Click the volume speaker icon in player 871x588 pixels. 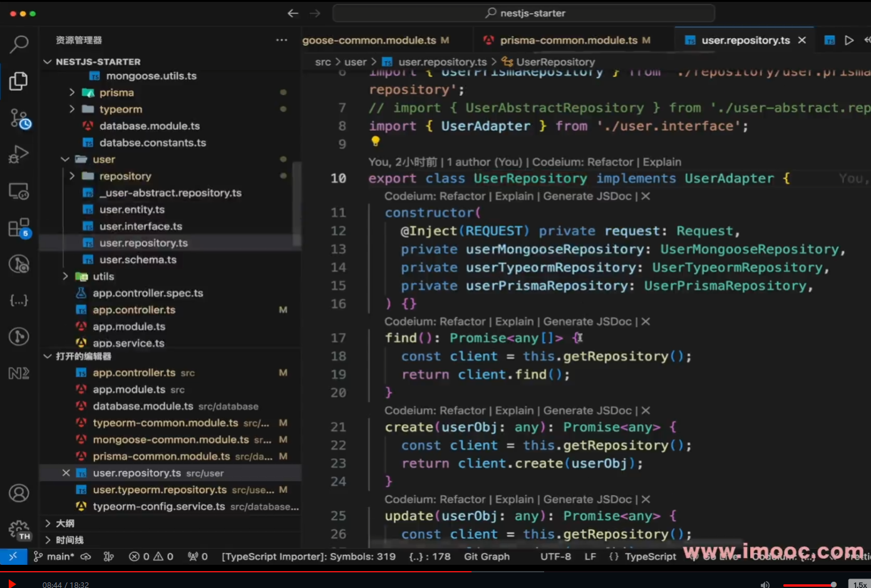coord(765,584)
